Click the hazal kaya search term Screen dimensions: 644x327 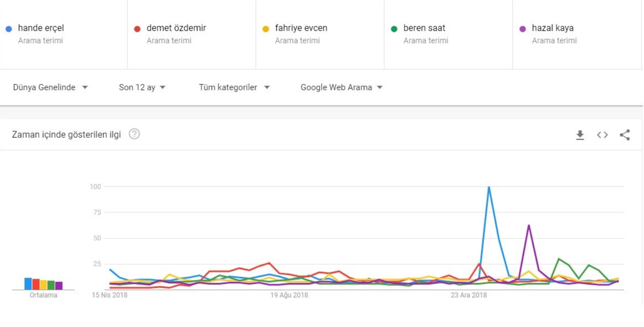552,28
